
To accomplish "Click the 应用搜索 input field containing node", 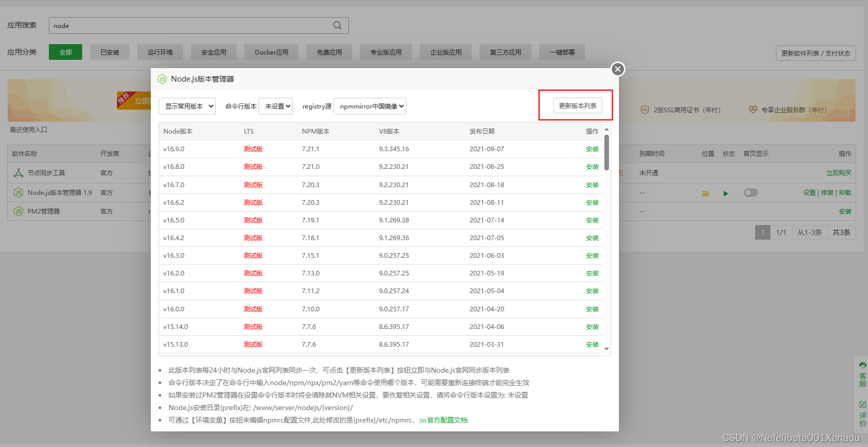I will [x=199, y=25].
